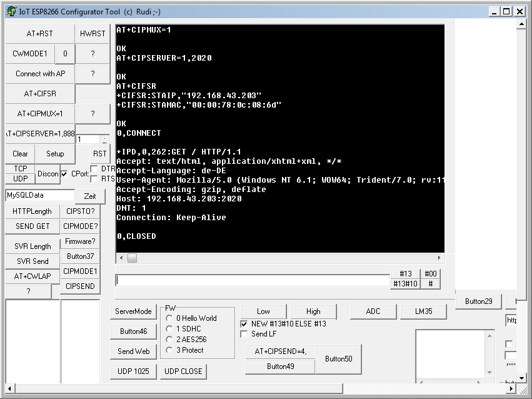Click the ? next to Connect with AP
The width and height of the screenshot is (532, 399).
coord(93,74)
